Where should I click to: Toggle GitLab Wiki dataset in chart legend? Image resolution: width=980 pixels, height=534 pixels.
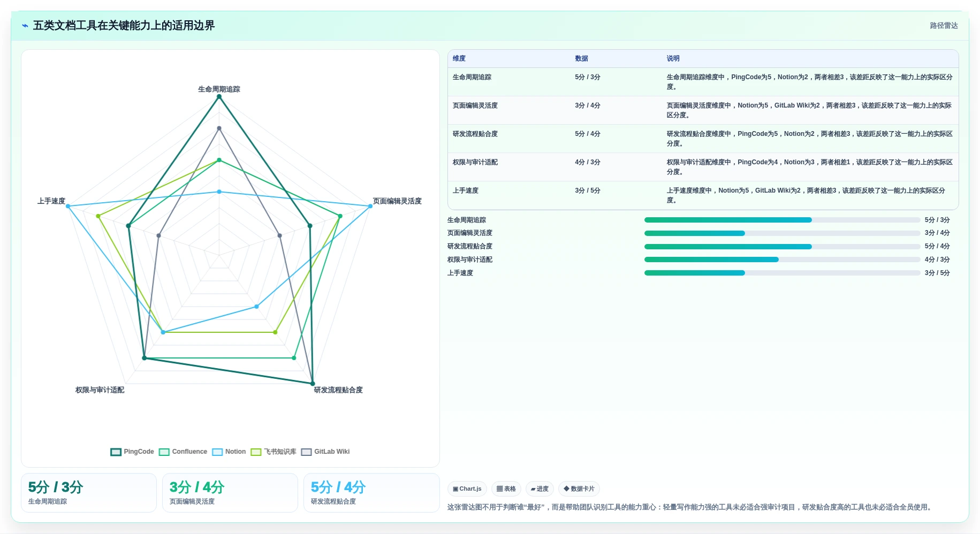pos(325,452)
